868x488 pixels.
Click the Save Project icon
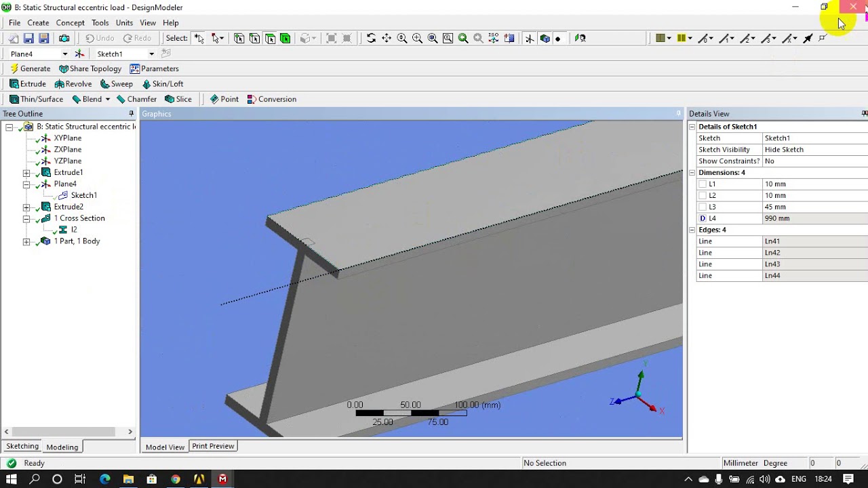tap(28, 39)
